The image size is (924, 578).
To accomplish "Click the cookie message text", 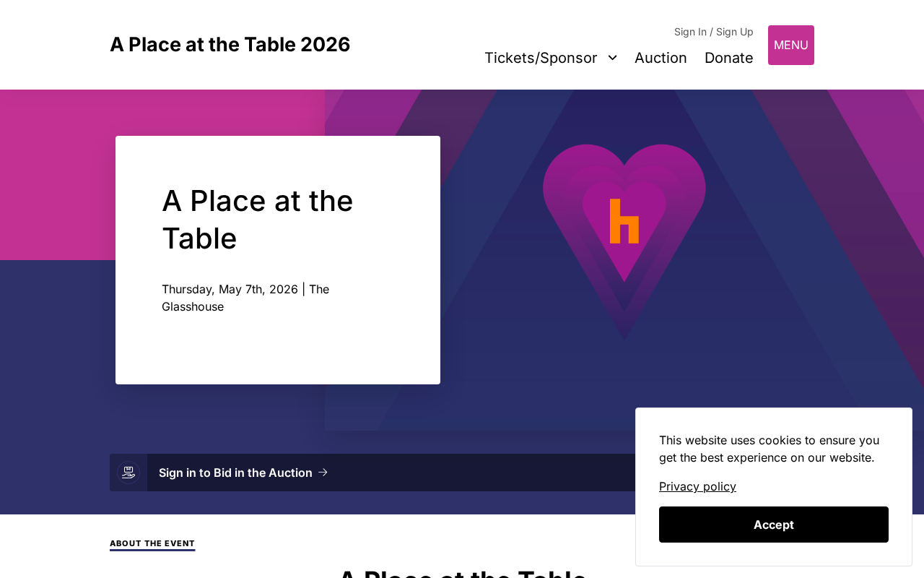I will 770,449.
